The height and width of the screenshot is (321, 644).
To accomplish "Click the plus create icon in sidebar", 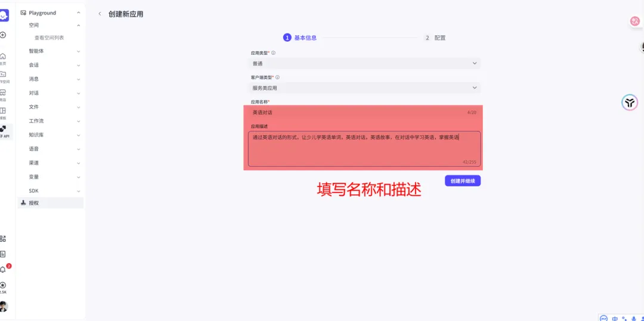I will (3, 35).
